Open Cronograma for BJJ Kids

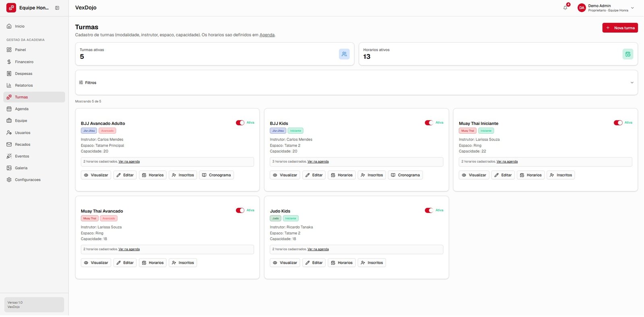tap(405, 175)
